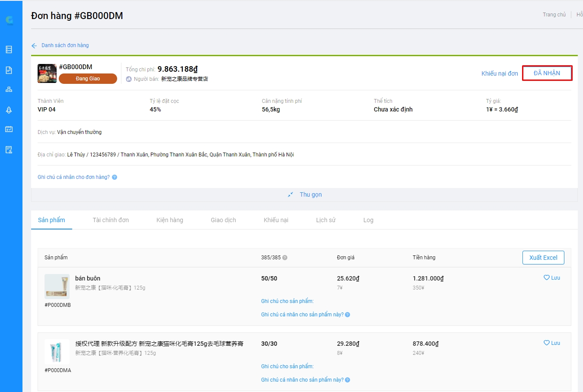Click the rocket icon in the sidebar

point(9,110)
